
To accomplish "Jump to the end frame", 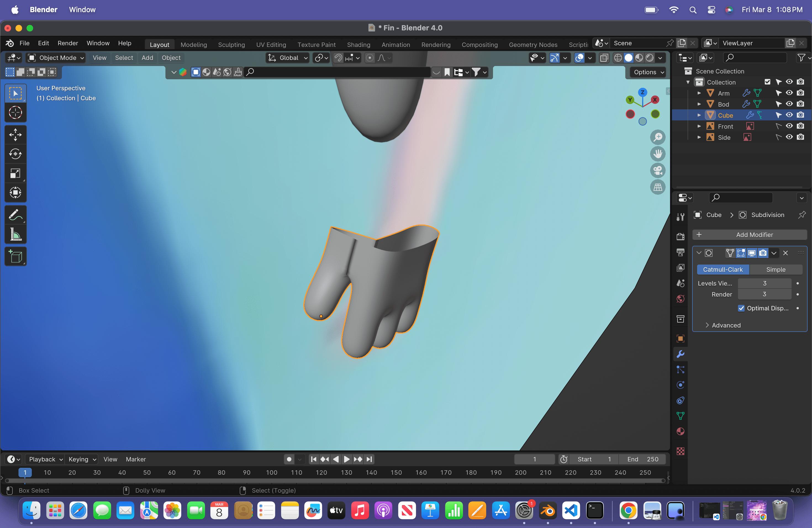I will coord(369,459).
